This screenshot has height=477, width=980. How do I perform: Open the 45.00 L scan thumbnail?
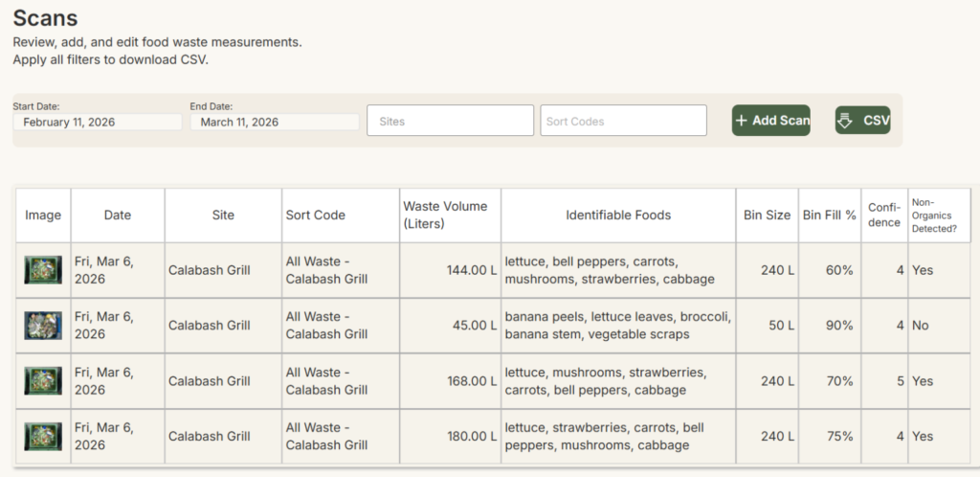coord(43,326)
